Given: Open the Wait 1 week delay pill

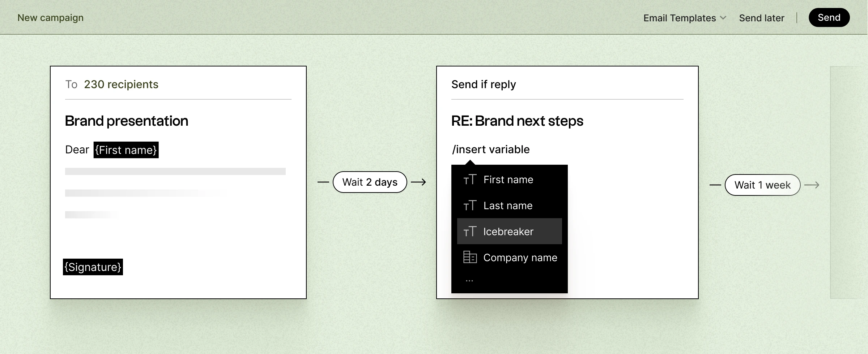Looking at the screenshot, I should 762,185.
